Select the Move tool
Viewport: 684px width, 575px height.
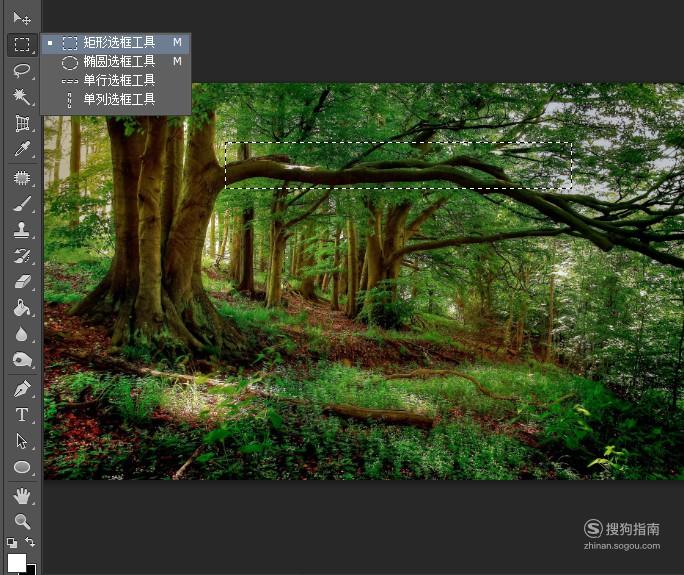21,18
